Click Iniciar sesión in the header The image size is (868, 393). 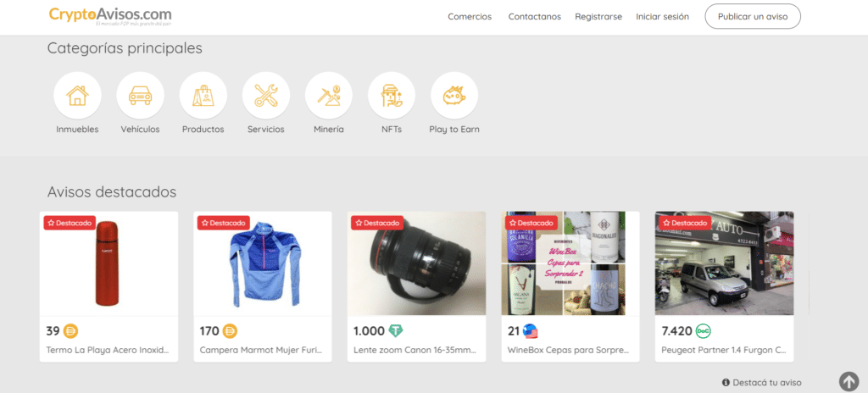[662, 17]
